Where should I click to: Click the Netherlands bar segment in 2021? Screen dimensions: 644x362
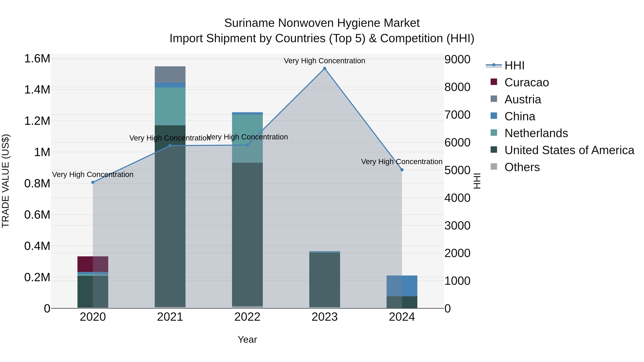tap(170, 106)
